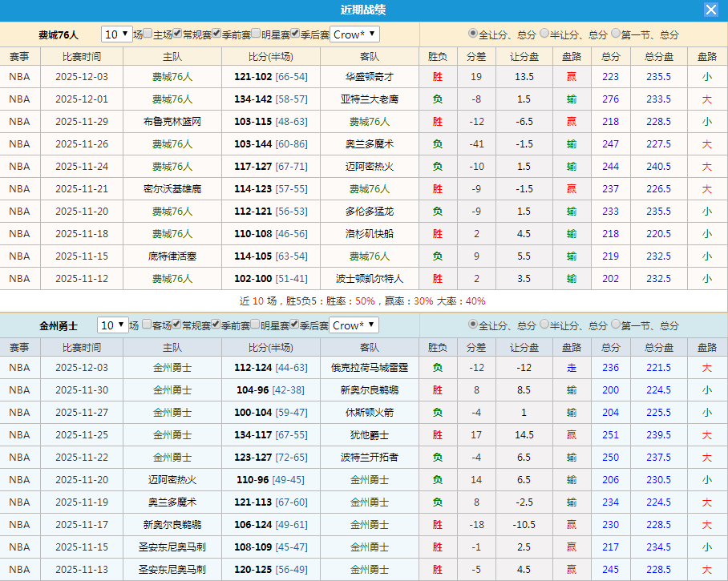Check the 明星赛 checkbox for 费城76人
This screenshot has width=728, height=581.
[x=254, y=34]
